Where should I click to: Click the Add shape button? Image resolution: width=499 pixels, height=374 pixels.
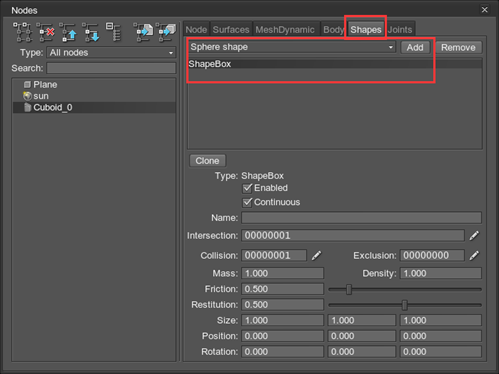pos(415,47)
